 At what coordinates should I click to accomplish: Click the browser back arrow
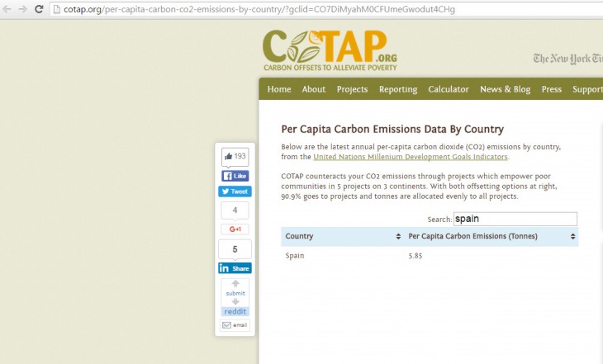7,9
